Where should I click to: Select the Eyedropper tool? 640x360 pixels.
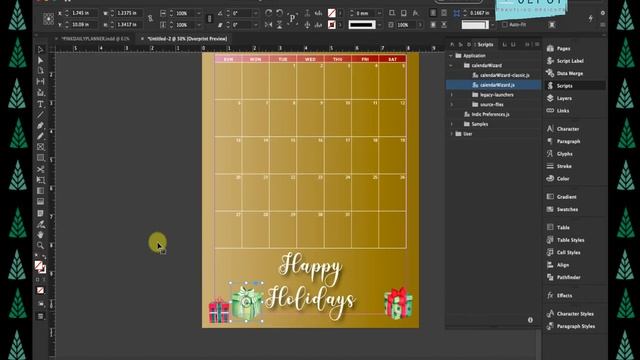(40, 224)
